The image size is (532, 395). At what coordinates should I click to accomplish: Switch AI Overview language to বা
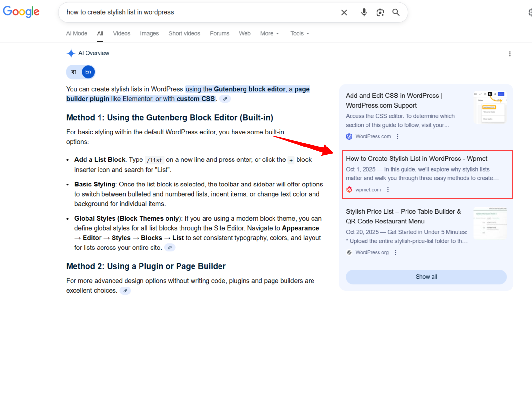[73, 72]
